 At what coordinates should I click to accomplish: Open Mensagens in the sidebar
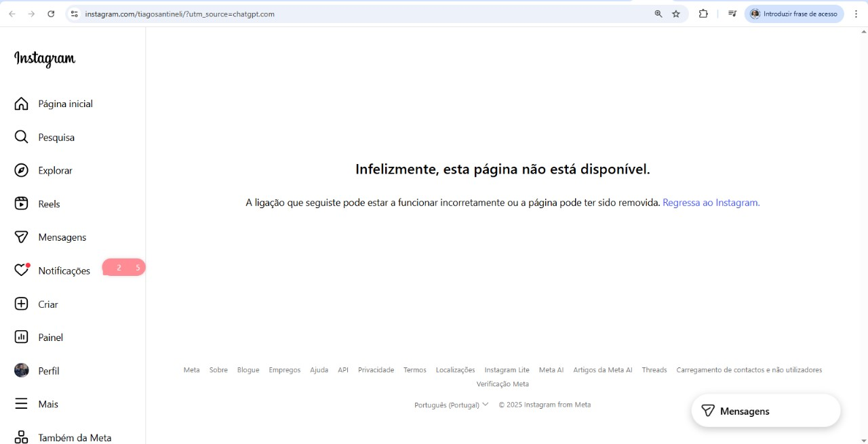62,237
